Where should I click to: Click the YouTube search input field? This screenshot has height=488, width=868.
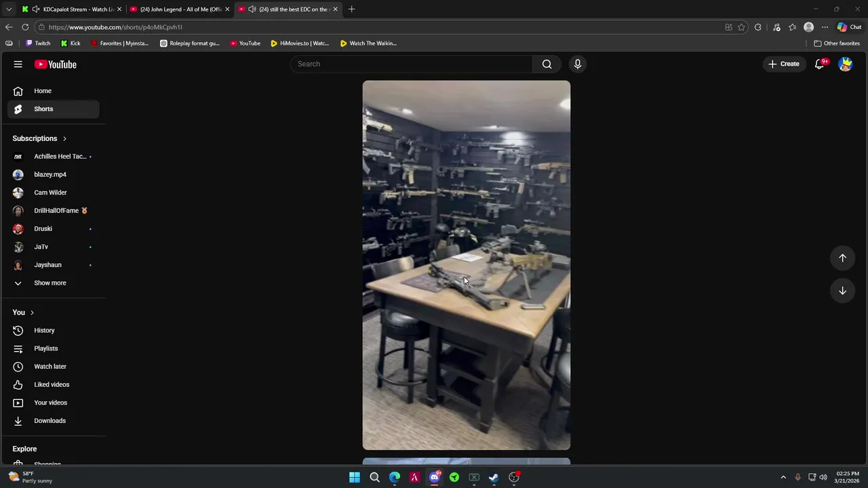412,64
